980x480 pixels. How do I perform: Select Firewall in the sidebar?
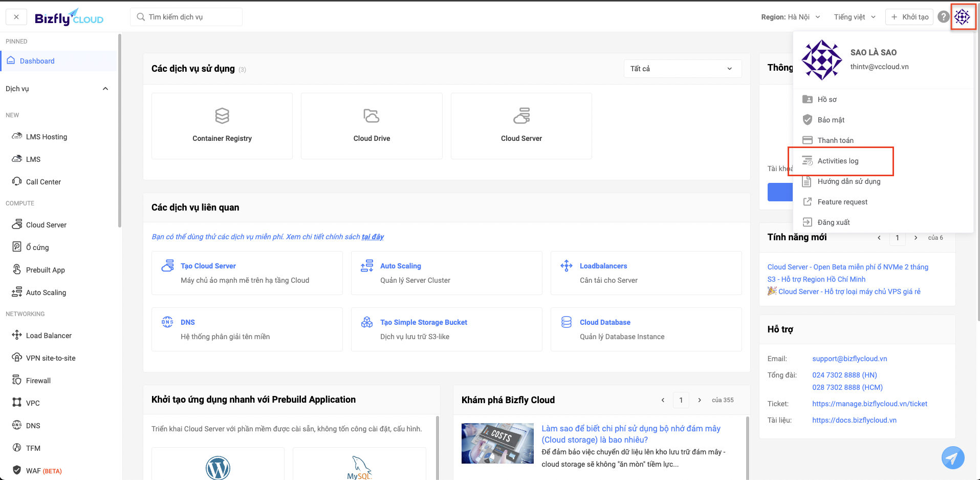[x=38, y=381]
